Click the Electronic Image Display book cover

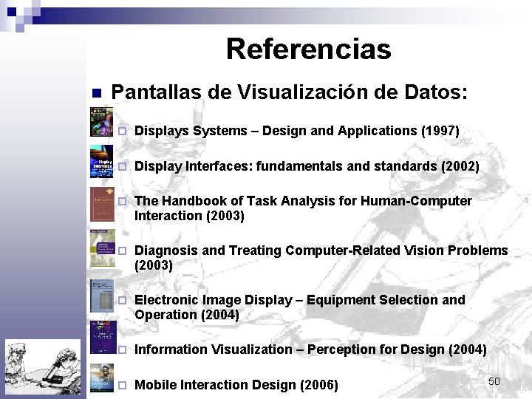click(x=102, y=296)
